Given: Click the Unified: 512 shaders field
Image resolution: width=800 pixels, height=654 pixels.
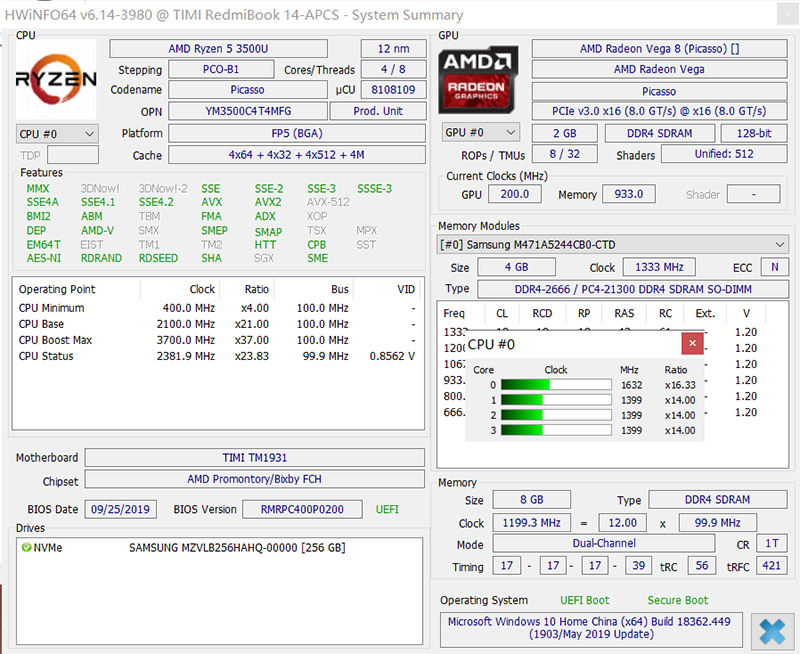Looking at the screenshot, I should [724, 154].
